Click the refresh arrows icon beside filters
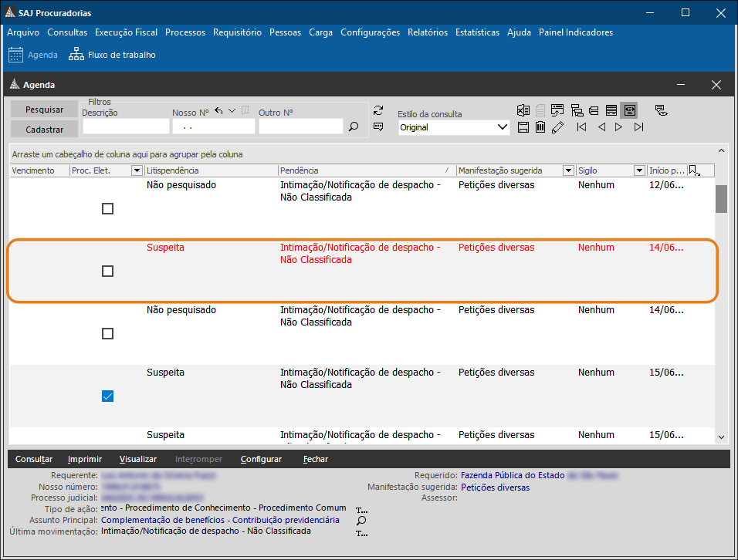 pos(378,110)
